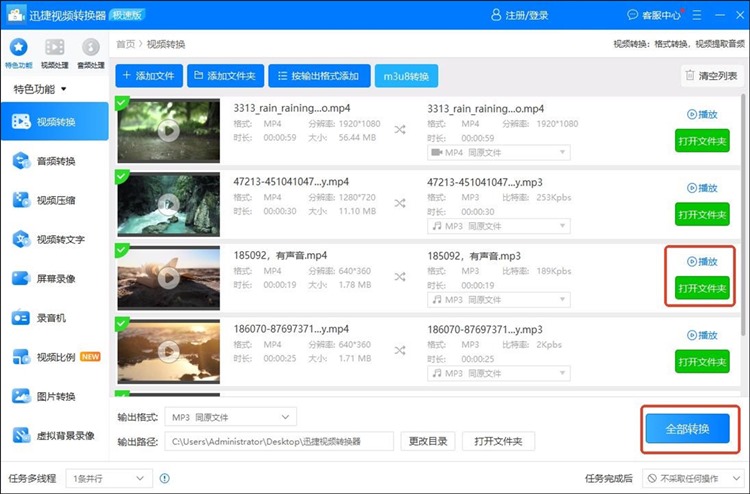Go to 首页 breadcrumb link
Image resolution: width=750 pixels, height=494 pixels.
coord(125,44)
